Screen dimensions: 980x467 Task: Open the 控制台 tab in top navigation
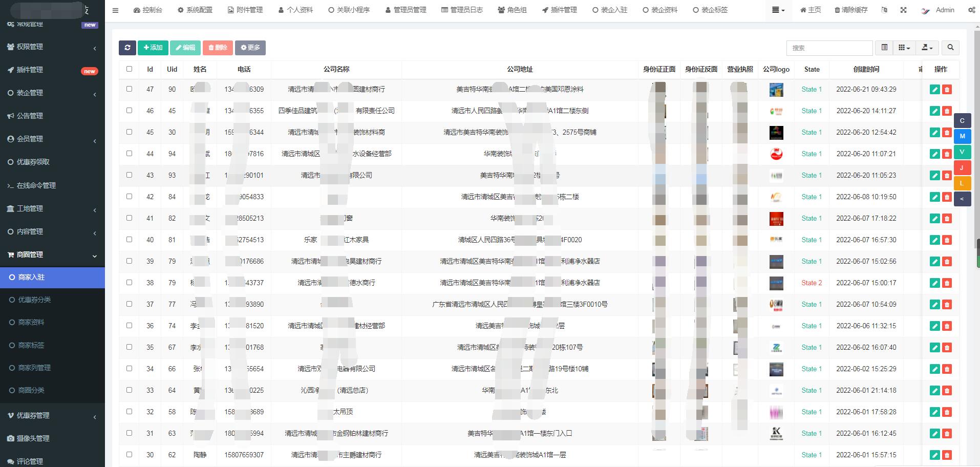(147, 10)
